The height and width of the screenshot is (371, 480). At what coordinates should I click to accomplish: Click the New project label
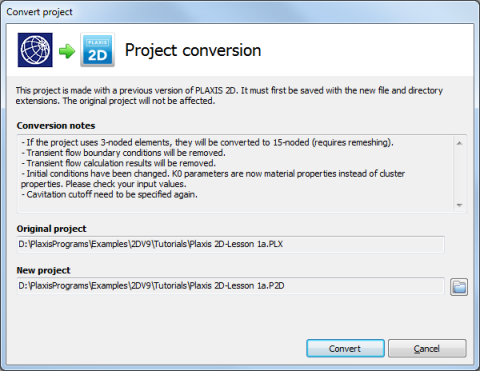click(x=44, y=270)
